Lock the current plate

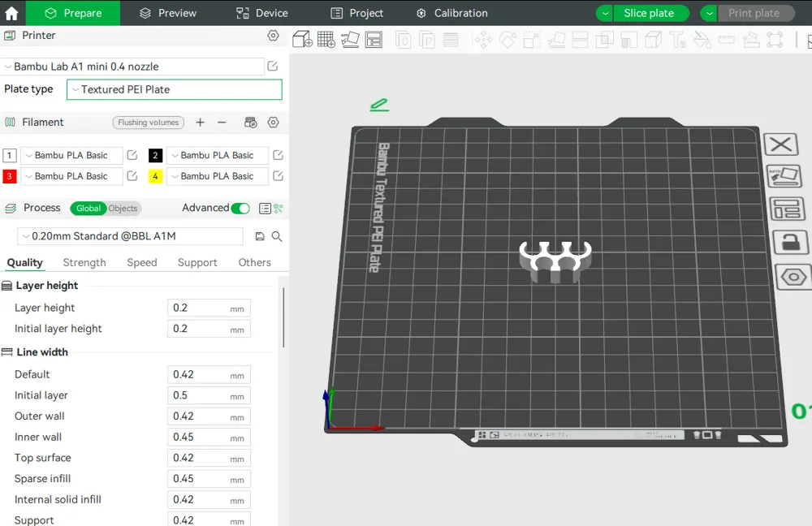pos(790,242)
